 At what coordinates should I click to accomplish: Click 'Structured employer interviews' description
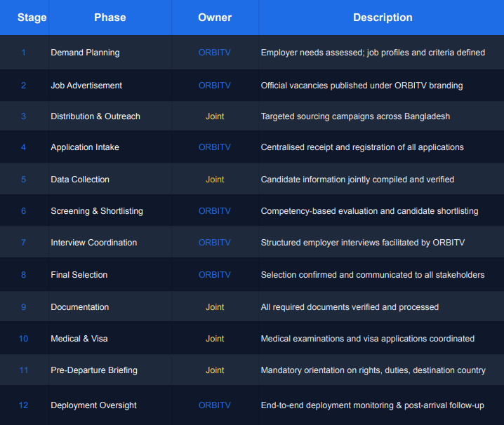point(363,243)
